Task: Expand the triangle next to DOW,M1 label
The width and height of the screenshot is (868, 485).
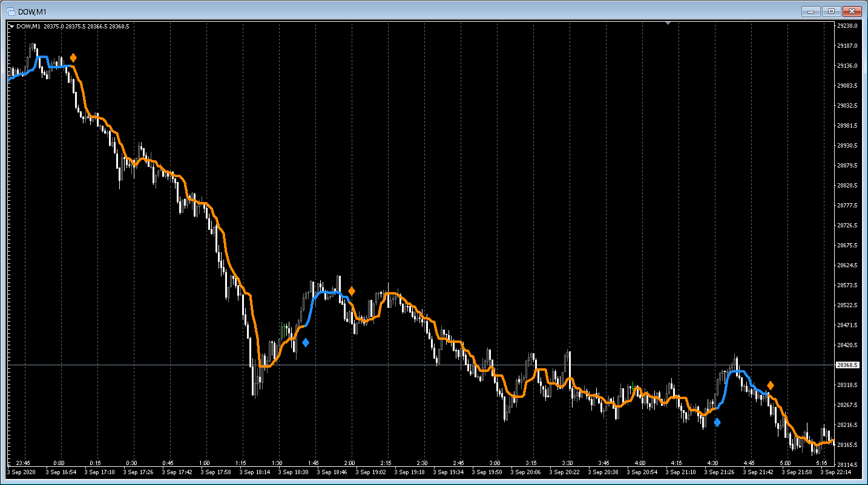Action: [12, 27]
